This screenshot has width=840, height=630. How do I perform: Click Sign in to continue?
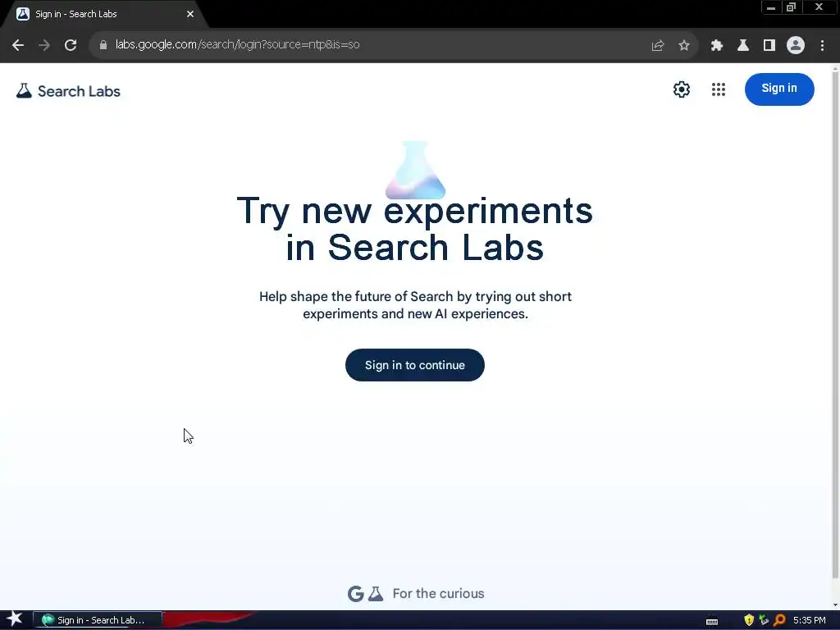coord(414,365)
